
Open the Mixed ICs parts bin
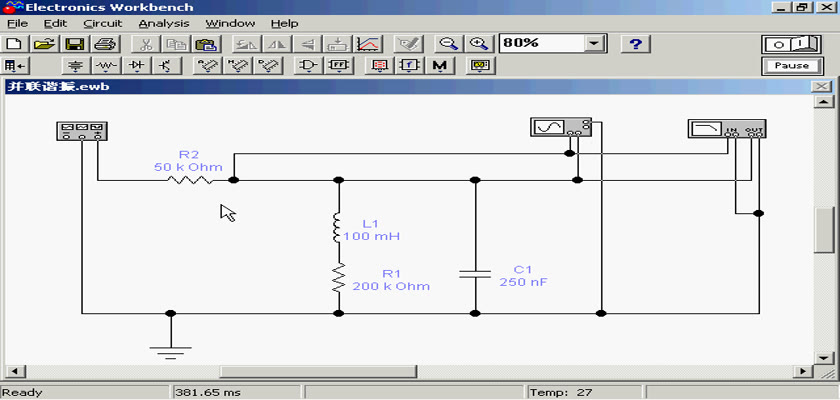click(236, 66)
